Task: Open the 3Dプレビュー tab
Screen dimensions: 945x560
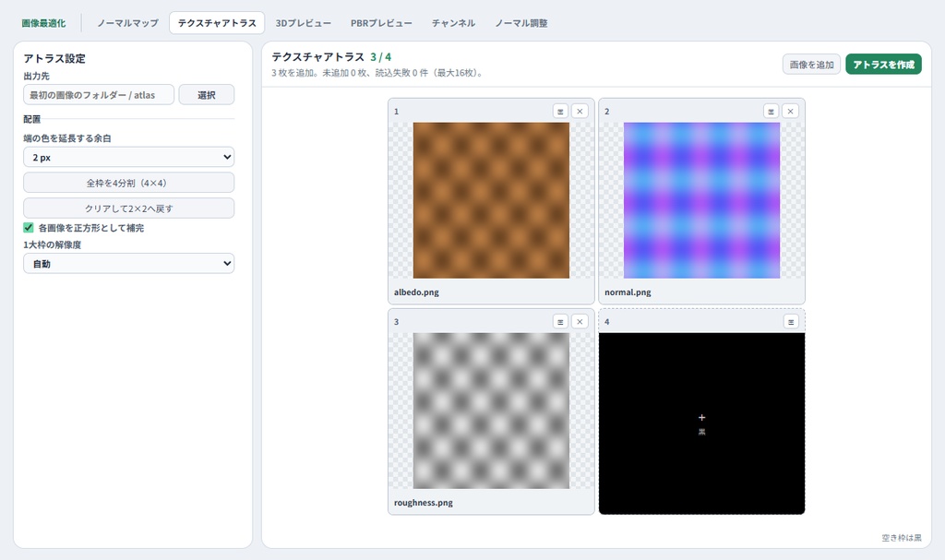Action: tap(303, 23)
